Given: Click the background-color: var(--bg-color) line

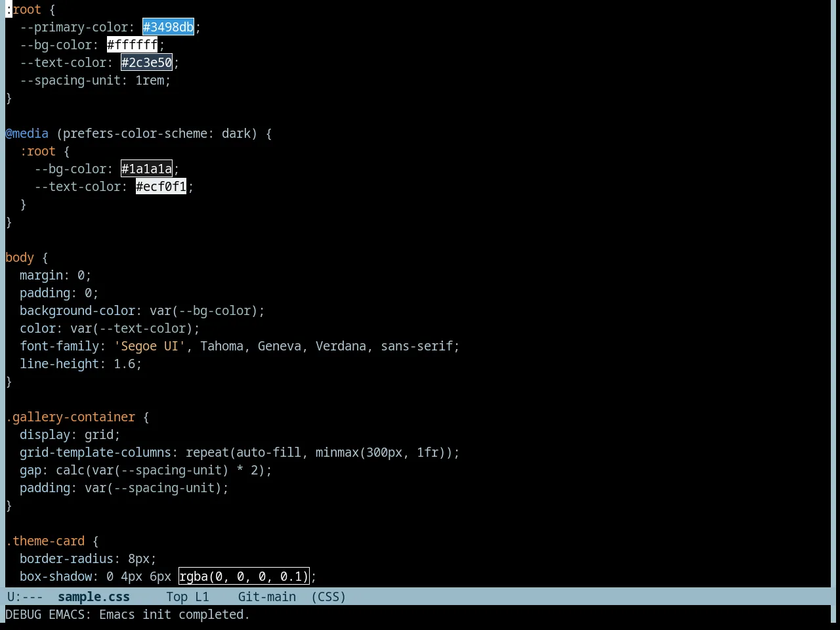Looking at the screenshot, I should [142, 310].
